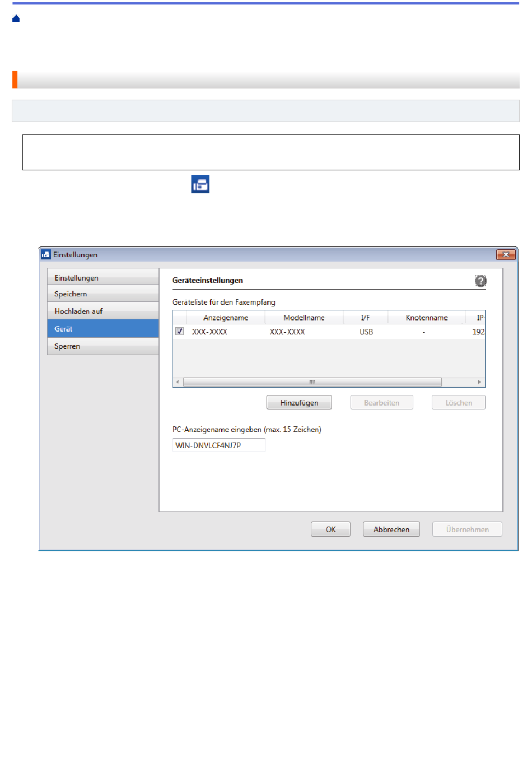Click the Modellname column header
Image resolution: width=532 pixels, height=777 pixels.
[x=304, y=318]
